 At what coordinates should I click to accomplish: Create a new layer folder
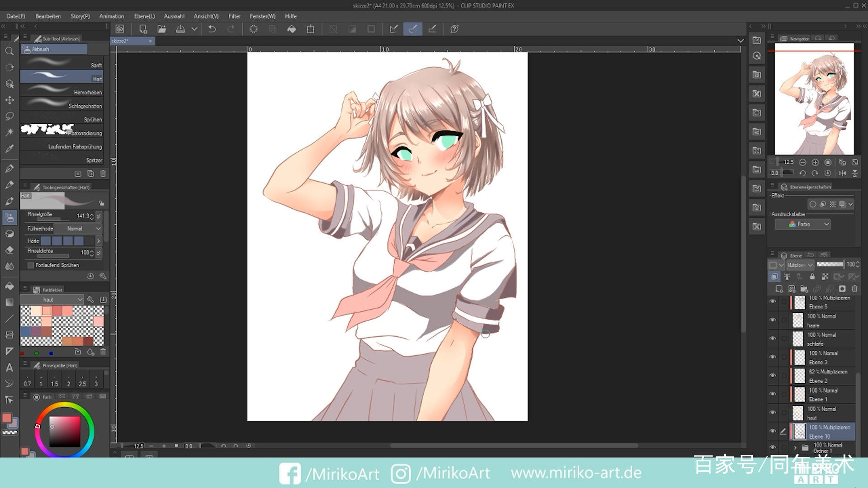point(804,289)
